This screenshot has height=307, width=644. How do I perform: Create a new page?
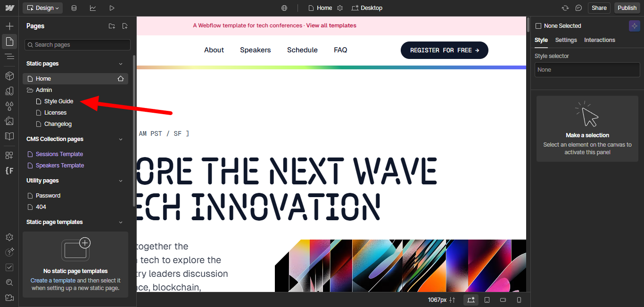click(125, 26)
